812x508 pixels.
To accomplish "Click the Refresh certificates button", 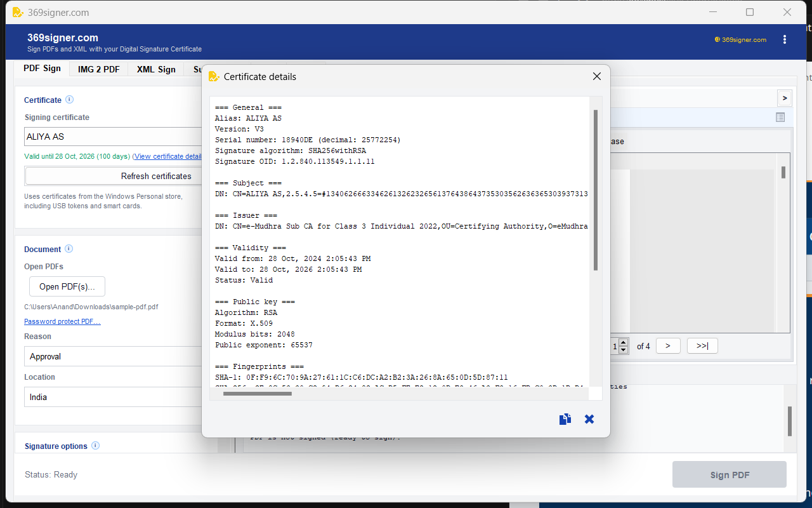I will [114, 176].
